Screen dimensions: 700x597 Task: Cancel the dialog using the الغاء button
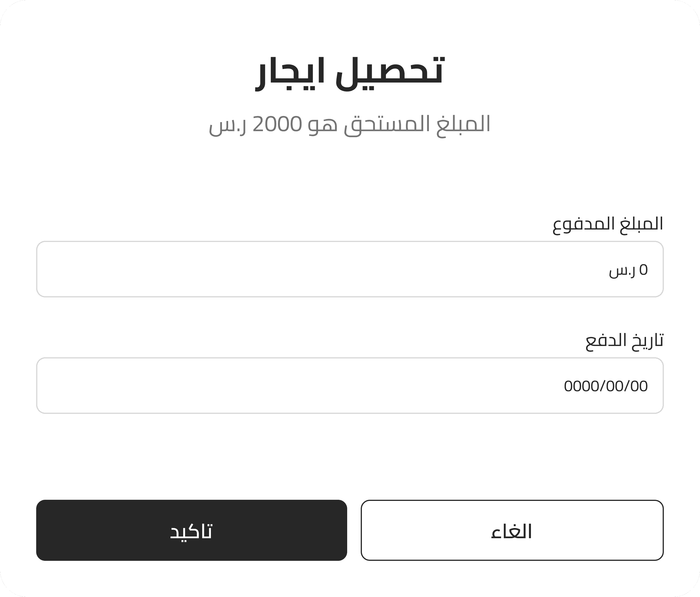(x=512, y=530)
